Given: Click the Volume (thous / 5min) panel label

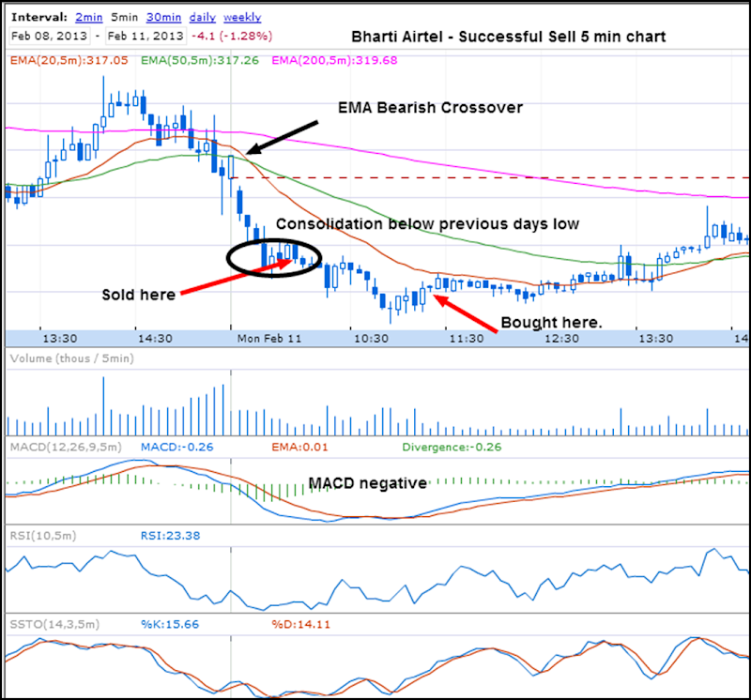Looking at the screenshot, I should [x=72, y=358].
